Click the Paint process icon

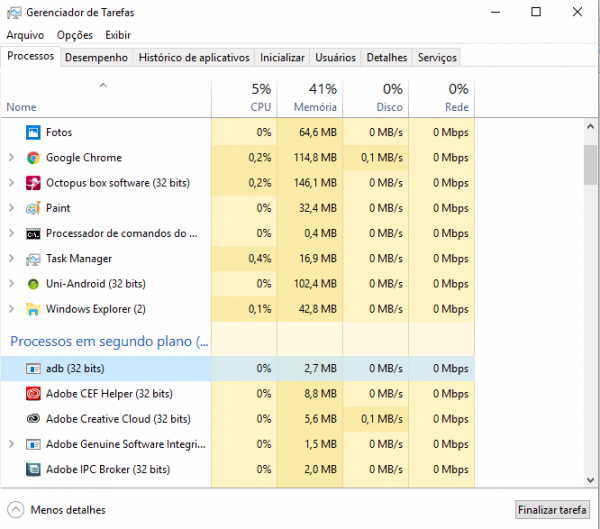[33, 208]
